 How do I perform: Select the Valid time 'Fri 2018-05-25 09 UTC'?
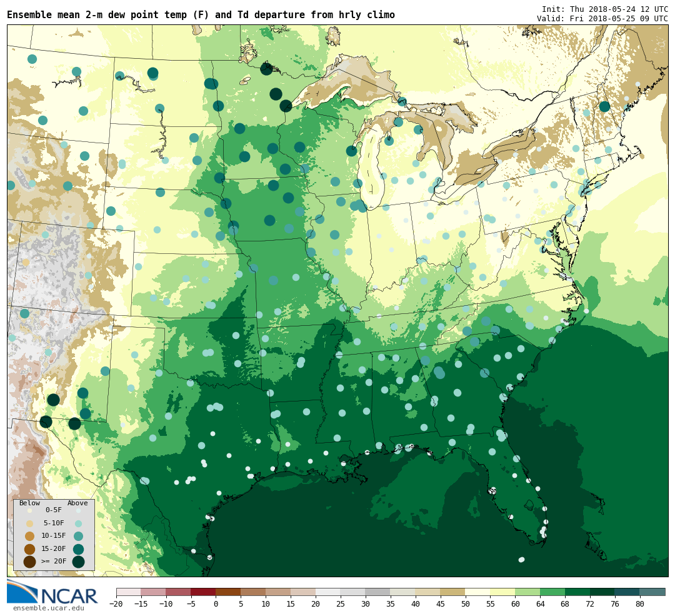pos(619,19)
